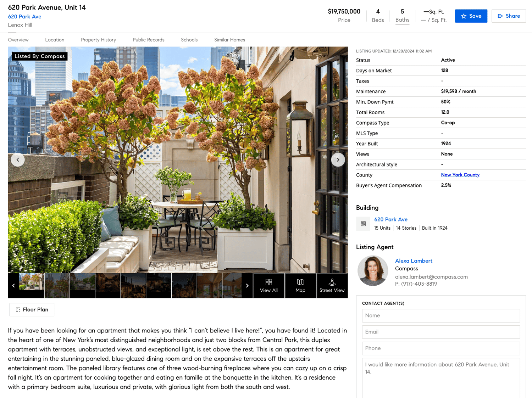The image size is (532, 398).
Task: Go back to the previous listing photo
Action: 18,159
